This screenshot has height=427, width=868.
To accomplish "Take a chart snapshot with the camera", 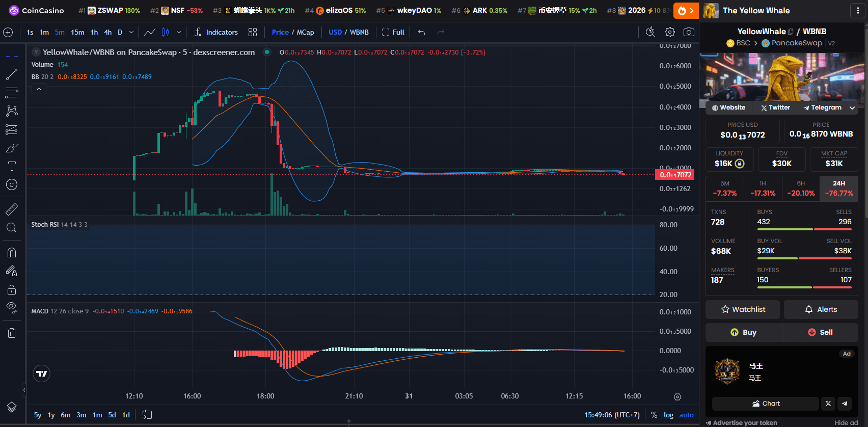I will (x=689, y=32).
